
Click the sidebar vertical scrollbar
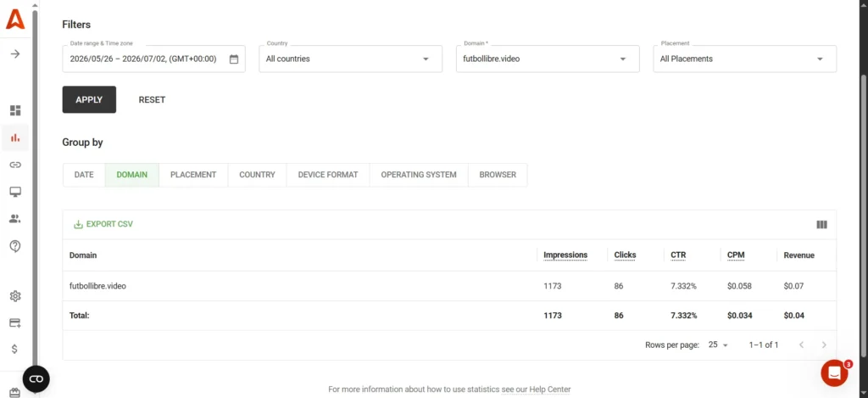point(35,188)
